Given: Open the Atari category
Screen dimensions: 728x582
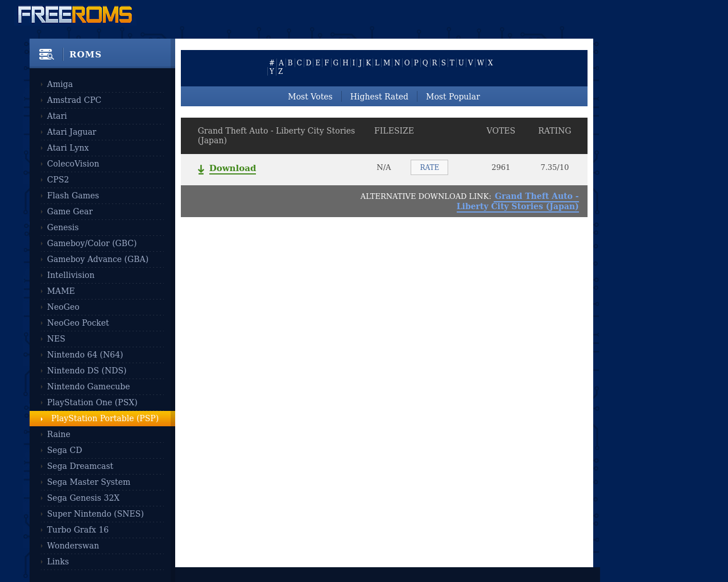Looking at the screenshot, I should 57,116.
